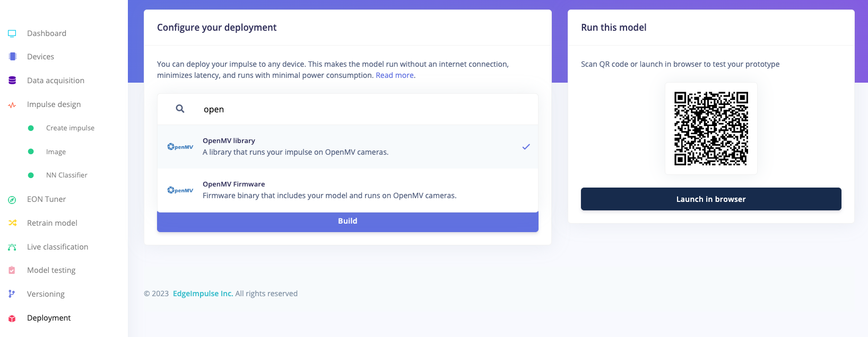This screenshot has height=337, width=868.
Task: Click the Impulse design pulse icon
Action: (x=12, y=105)
